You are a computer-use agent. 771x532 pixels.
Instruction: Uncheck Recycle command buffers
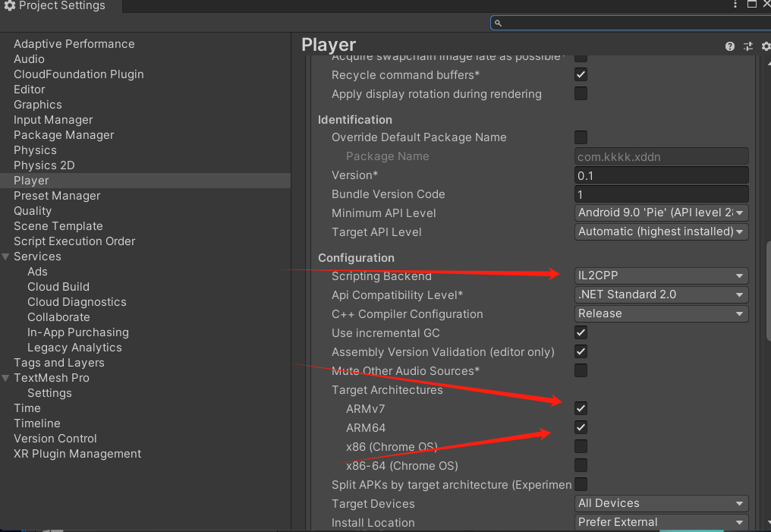coord(581,74)
